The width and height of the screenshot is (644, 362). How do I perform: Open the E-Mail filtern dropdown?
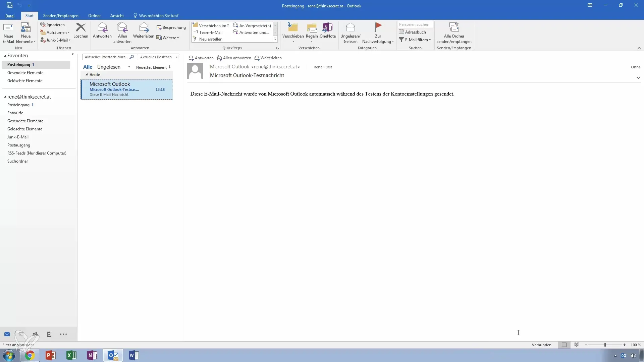point(415,40)
